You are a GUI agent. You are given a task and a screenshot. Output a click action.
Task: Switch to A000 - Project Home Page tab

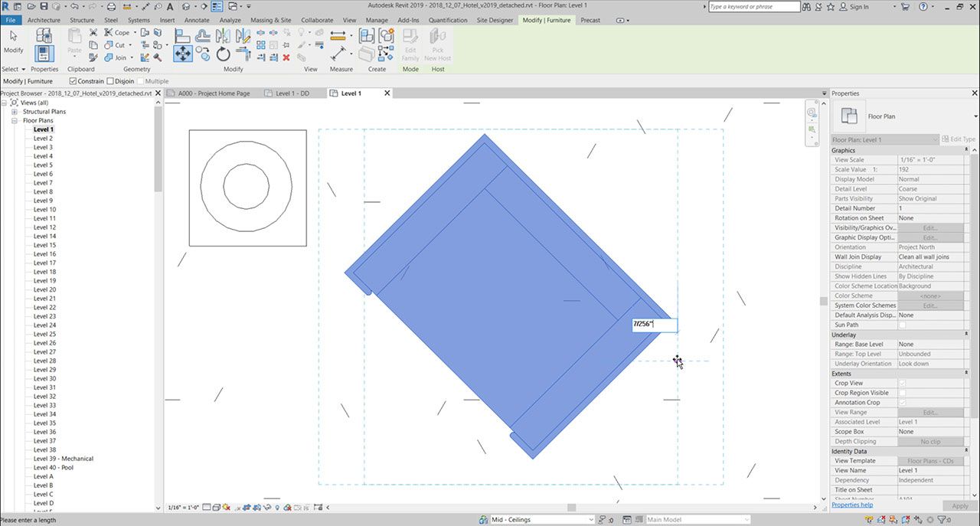[x=214, y=93]
